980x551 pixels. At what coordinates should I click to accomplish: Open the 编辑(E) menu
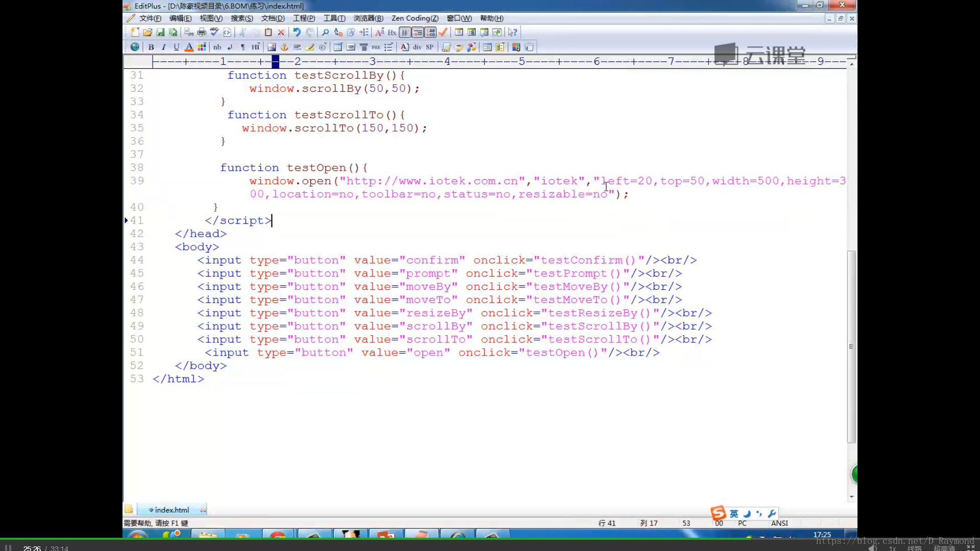pyautogui.click(x=180, y=18)
